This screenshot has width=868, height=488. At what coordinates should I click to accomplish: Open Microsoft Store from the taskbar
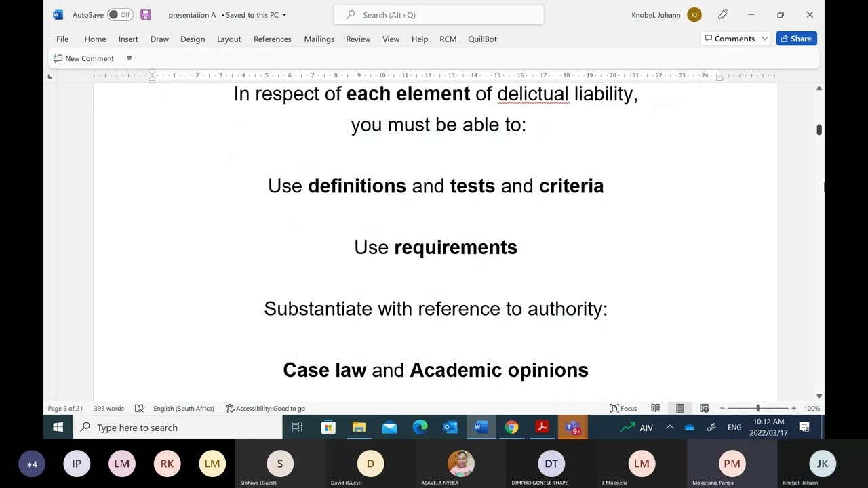coord(328,428)
